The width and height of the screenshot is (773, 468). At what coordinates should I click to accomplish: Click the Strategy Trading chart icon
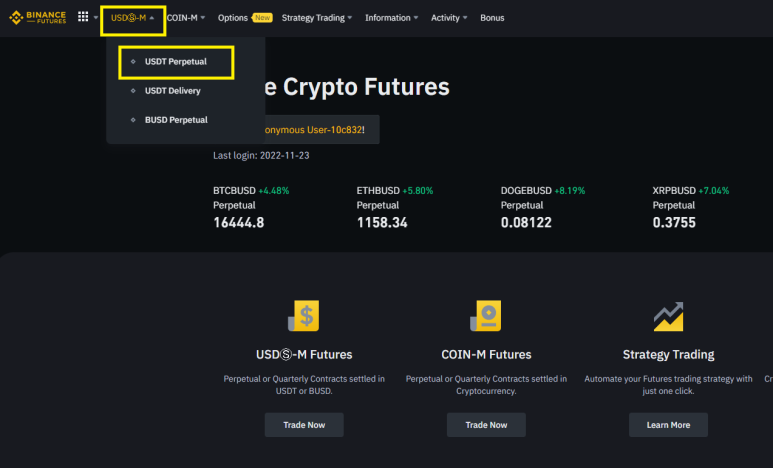point(668,316)
